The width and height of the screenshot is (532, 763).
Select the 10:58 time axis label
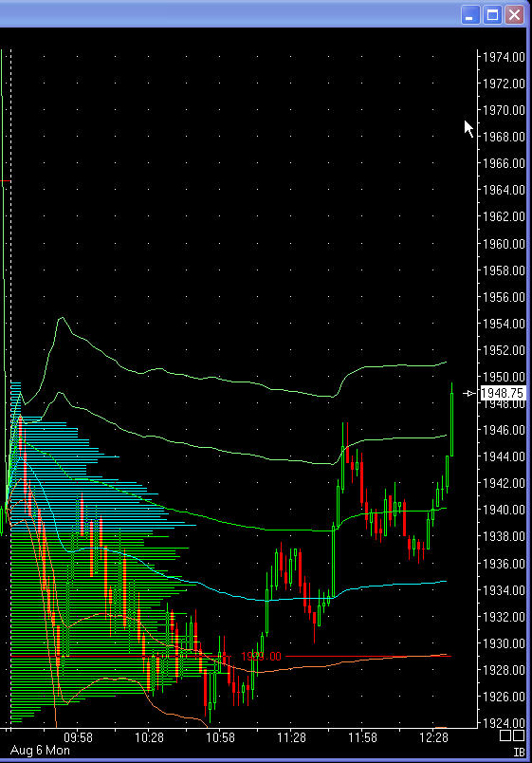pyautogui.click(x=220, y=737)
